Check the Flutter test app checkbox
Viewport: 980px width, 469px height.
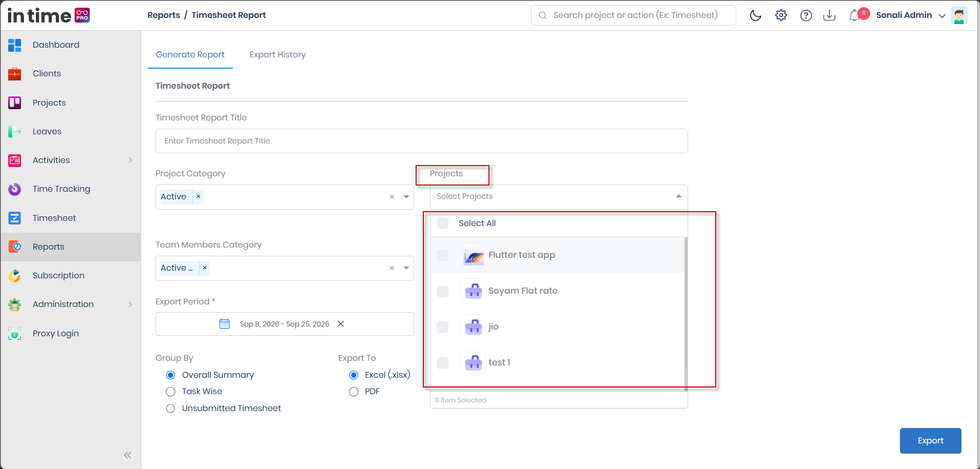pos(442,255)
